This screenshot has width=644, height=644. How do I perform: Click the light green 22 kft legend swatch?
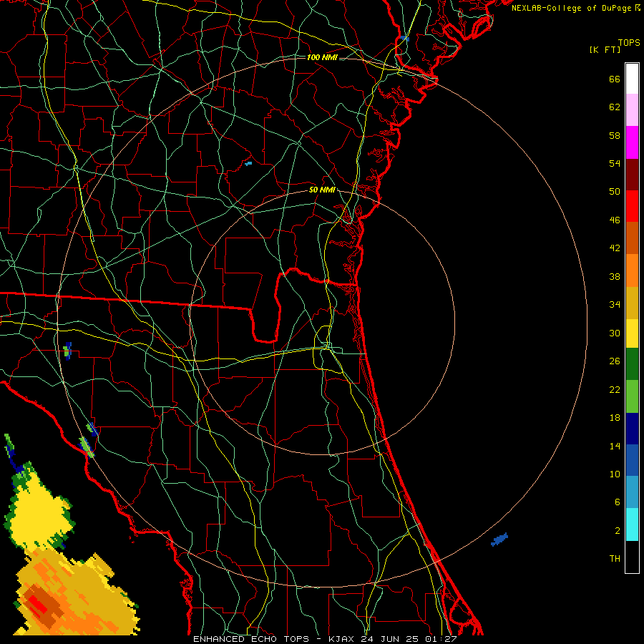click(632, 396)
